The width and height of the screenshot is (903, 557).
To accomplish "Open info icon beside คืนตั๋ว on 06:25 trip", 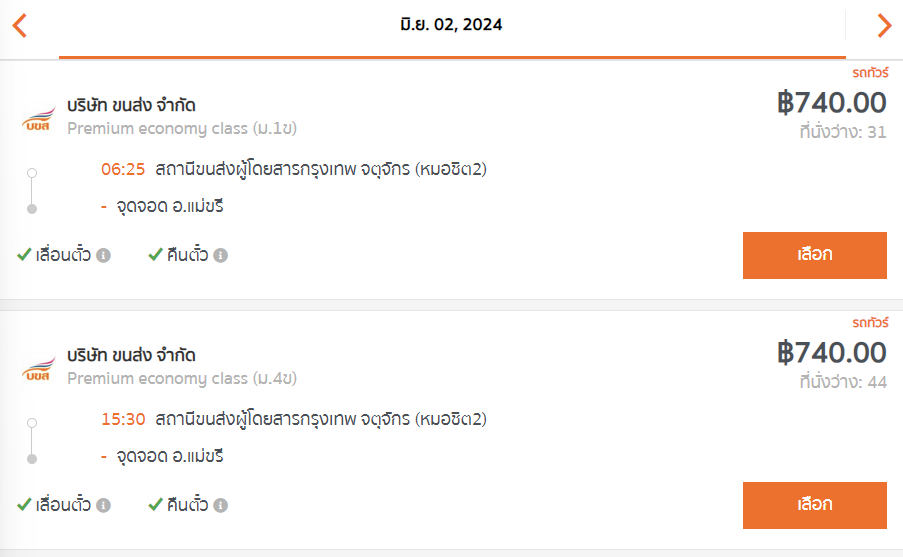I will click(221, 255).
